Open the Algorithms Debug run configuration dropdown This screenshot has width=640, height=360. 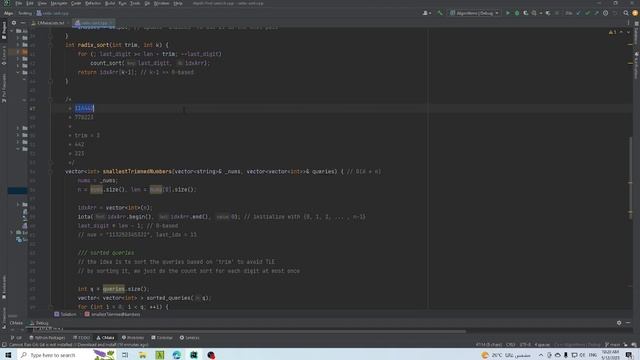tap(474, 13)
